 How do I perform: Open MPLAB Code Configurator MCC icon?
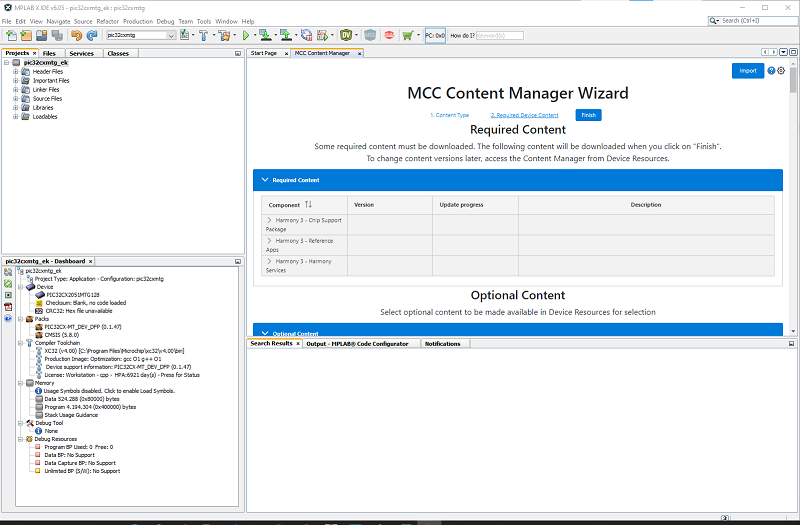[x=370, y=35]
